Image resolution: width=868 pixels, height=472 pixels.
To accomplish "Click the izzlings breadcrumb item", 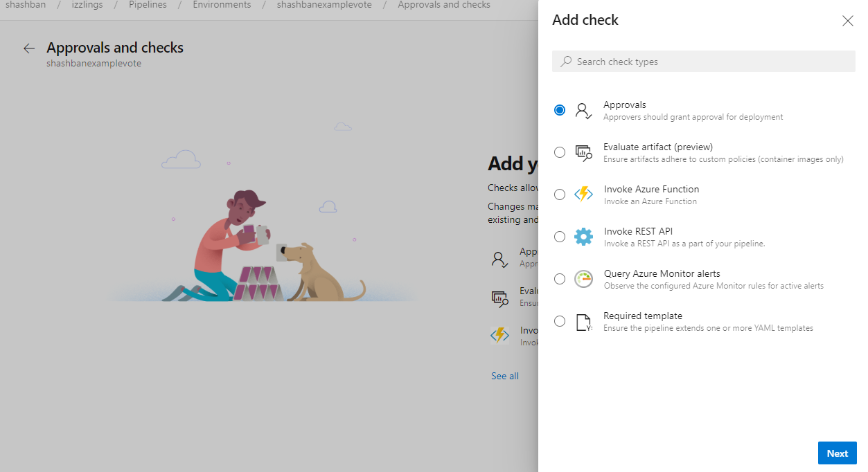I will (x=87, y=5).
